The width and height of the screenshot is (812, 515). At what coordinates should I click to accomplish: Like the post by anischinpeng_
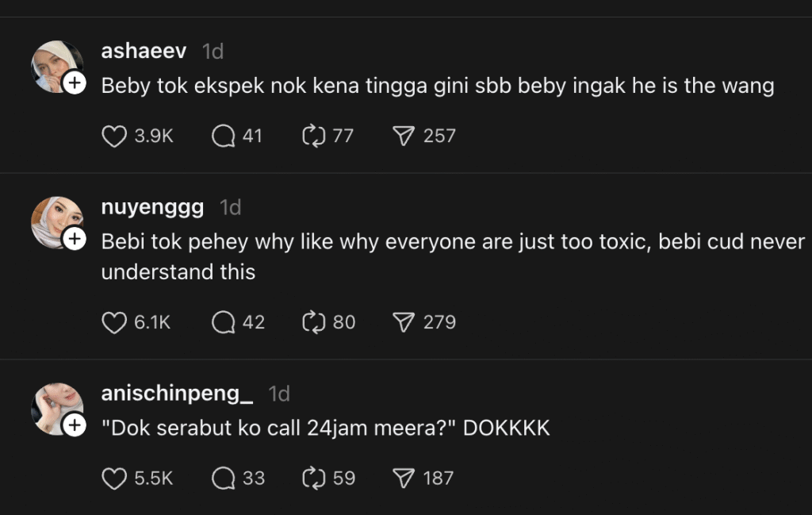point(115,478)
